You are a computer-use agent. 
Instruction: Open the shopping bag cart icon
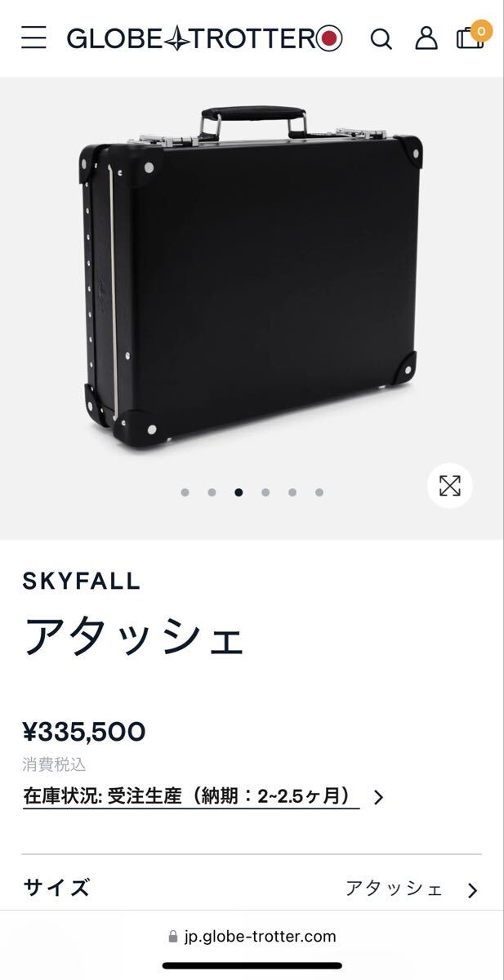pos(470,37)
